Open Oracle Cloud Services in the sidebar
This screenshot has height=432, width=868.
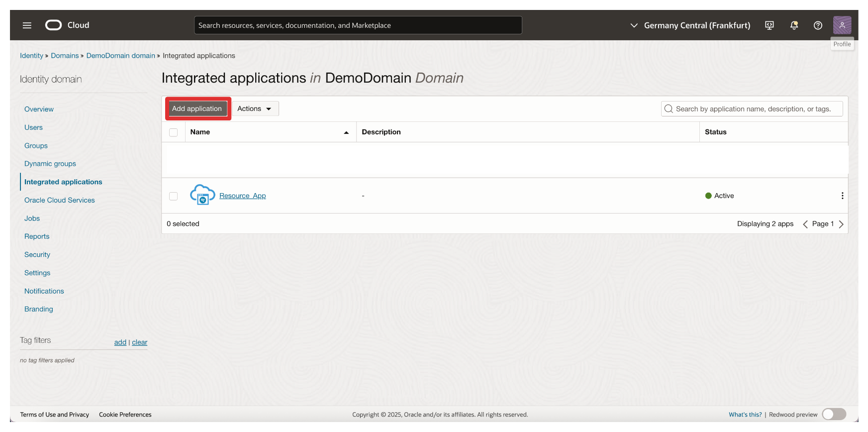(x=59, y=200)
